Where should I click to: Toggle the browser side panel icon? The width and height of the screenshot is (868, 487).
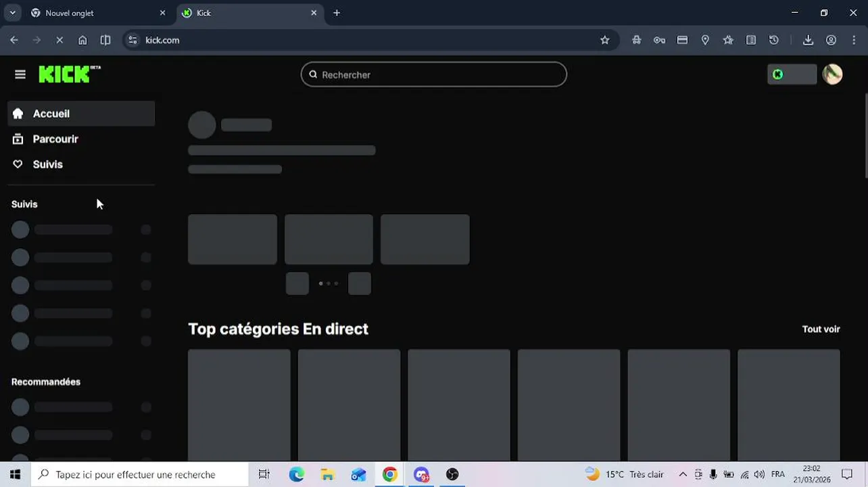(105, 40)
